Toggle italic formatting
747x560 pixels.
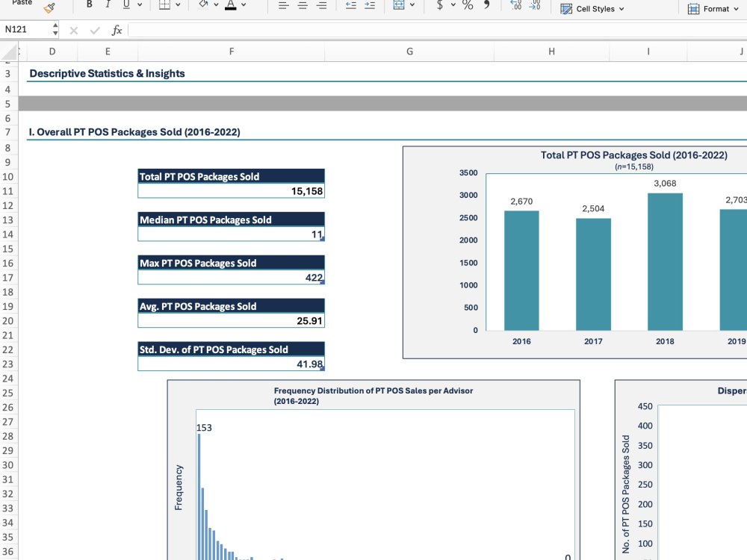tap(108, 4)
